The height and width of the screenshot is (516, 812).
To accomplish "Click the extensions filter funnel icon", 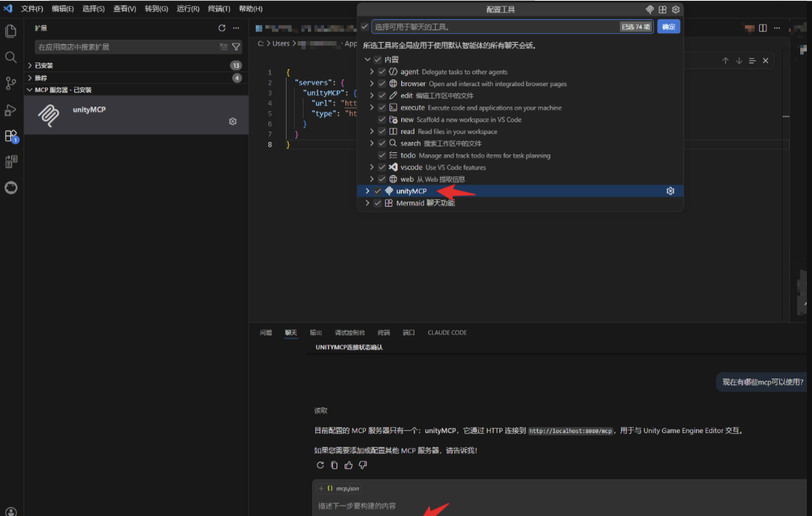I will click(x=236, y=47).
